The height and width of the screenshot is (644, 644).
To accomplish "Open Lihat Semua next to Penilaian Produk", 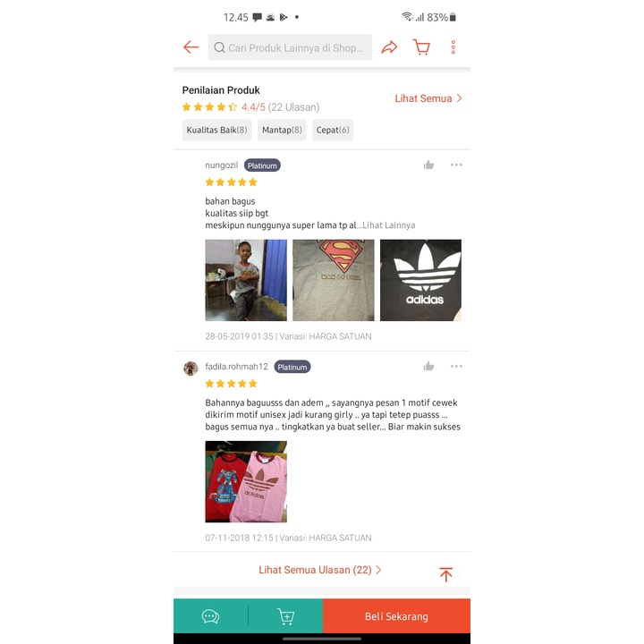I will tap(428, 98).
